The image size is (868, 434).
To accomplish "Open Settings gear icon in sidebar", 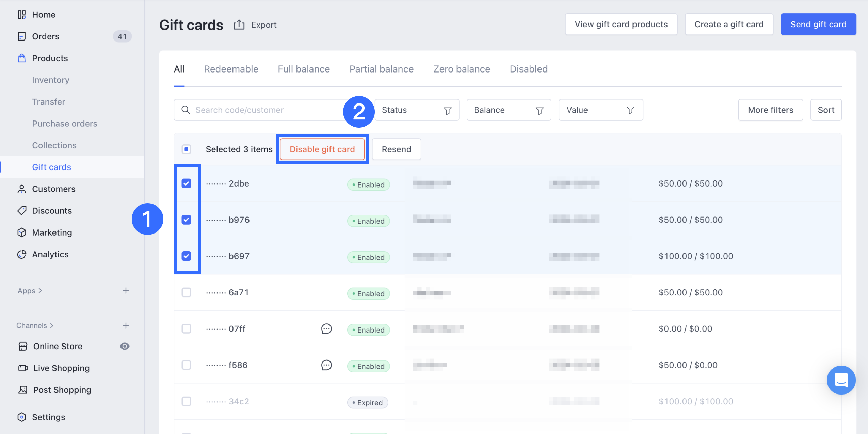I will coord(22,417).
